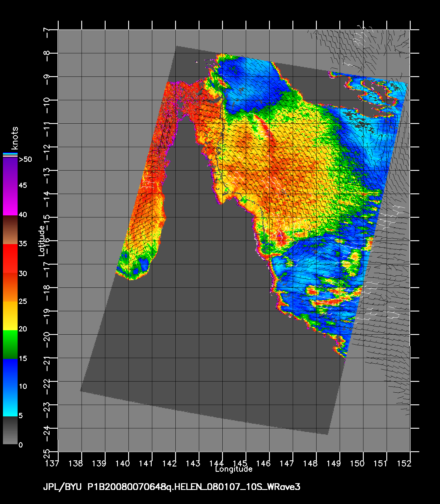The height and width of the screenshot is (504, 440).
Task: Click the 'Longitude' axis title
Action: tap(234, 469)
